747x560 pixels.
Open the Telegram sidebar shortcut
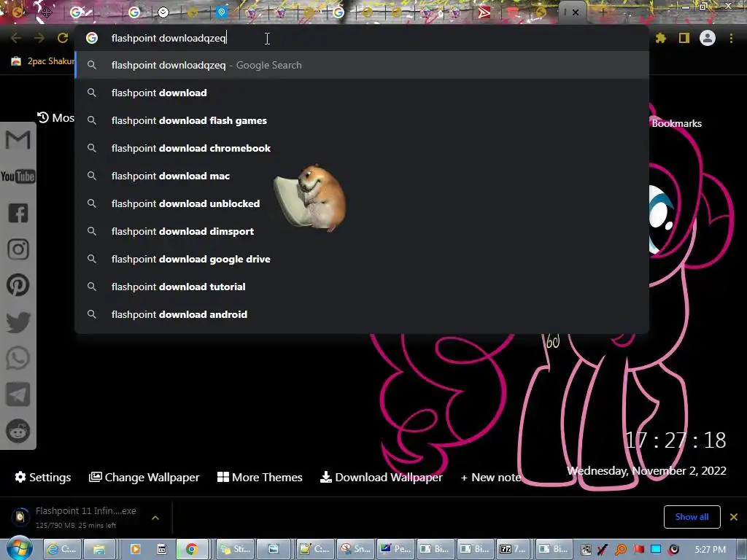pyautogui.click(x=18, y=394)
